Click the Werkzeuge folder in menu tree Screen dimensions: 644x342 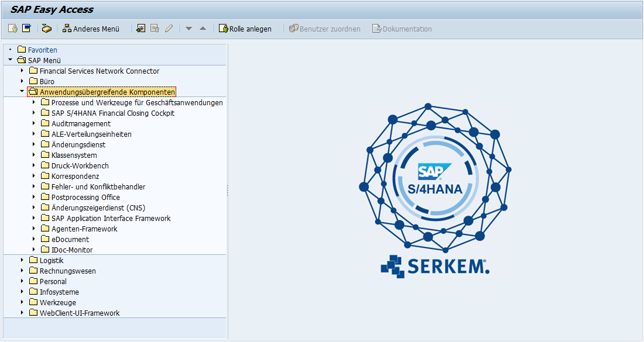coord(57,302)
